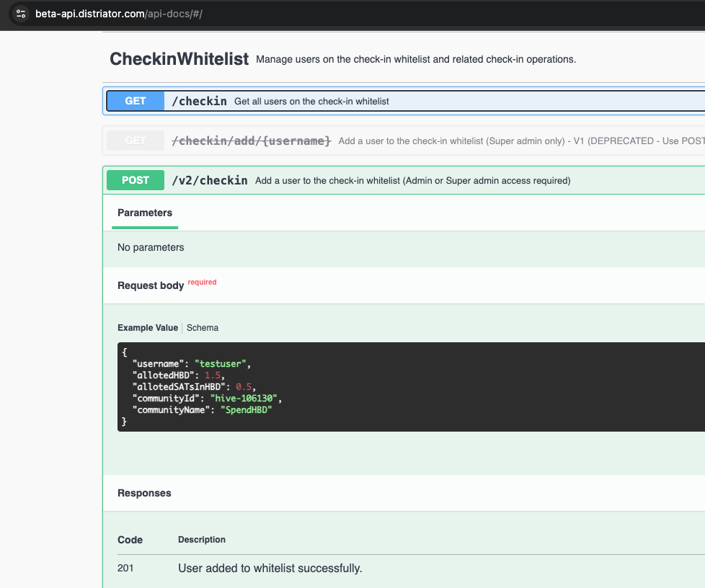The width and height of the screenshot is (705, 588).
Task: Click the 201 response code
Action: pos(125,569)
